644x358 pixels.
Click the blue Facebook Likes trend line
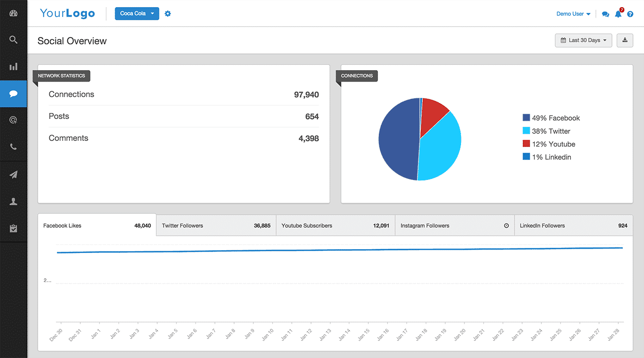[x=340, y=250]
